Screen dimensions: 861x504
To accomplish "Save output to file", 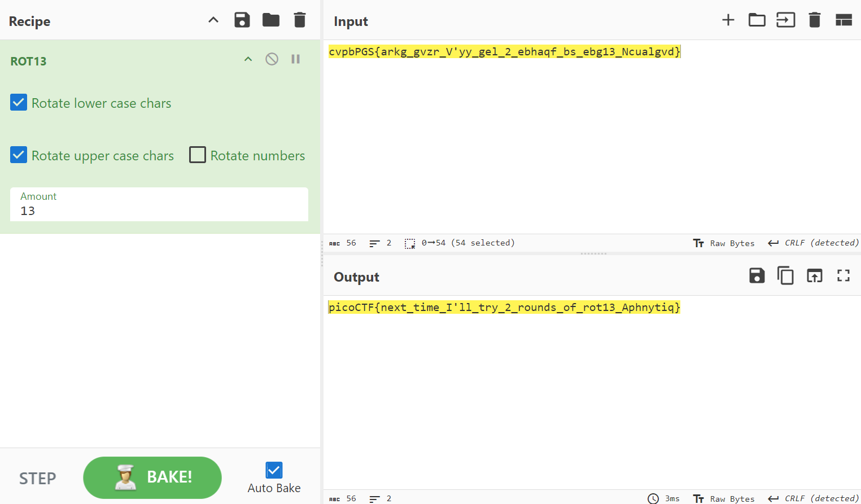I will pos(757,276).
